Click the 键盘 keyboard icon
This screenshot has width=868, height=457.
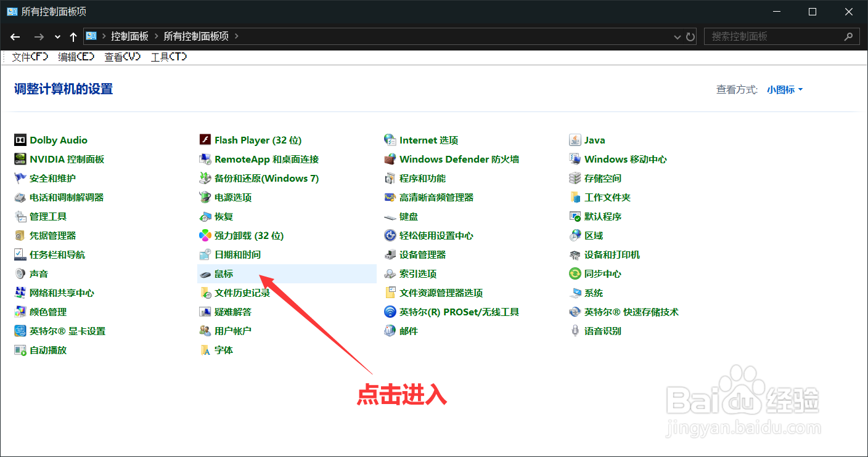390,216
